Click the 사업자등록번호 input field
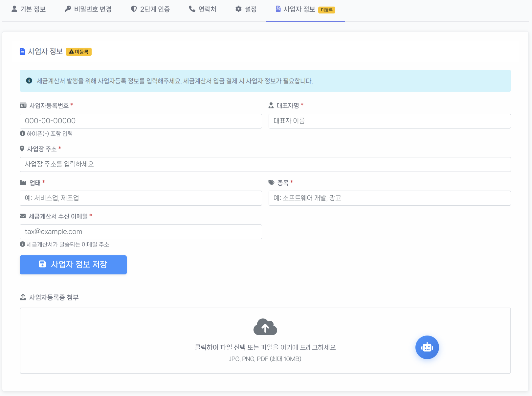The image size is (532, 396). (141, 121)
